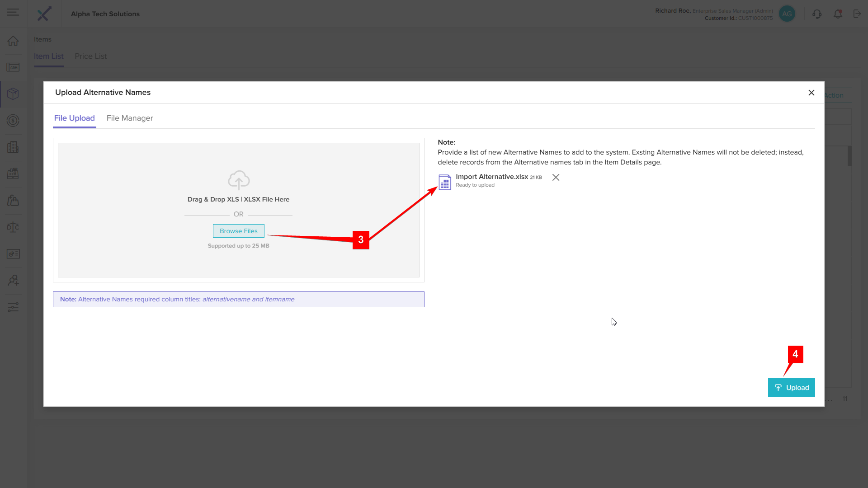868x488 pixels.
Task: Open the buildings sidebar icon
Action: coord(13,147)
